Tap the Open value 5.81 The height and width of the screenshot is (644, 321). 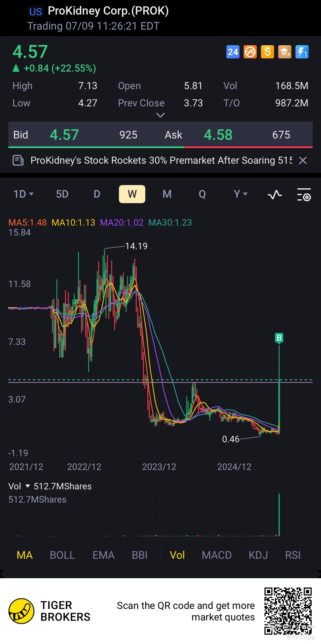tap(193, 86)
